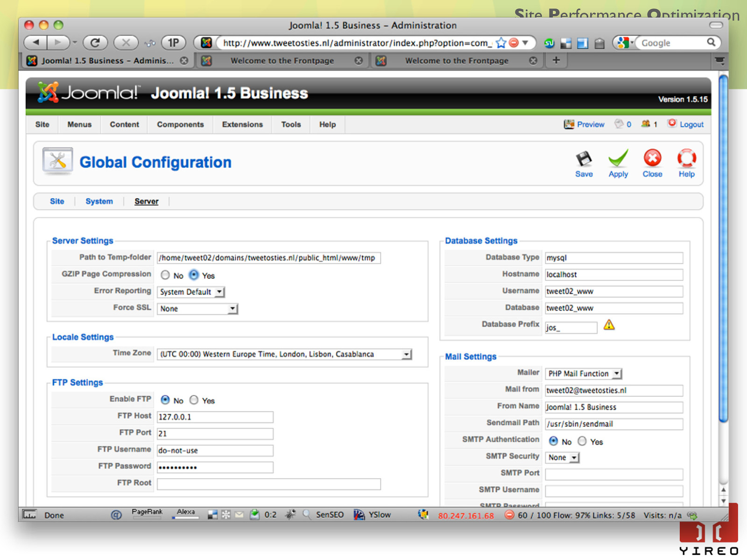The image size is (747, 560).
Task: Click the page vertical scrollbar thumb
Action: 723,249
